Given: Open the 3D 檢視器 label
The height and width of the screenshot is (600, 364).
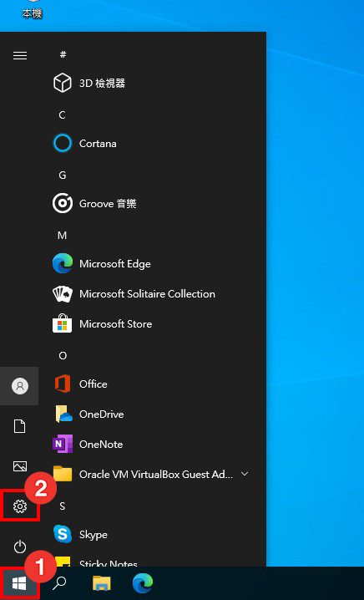Looking at the screenshot, I should point(102,83).
